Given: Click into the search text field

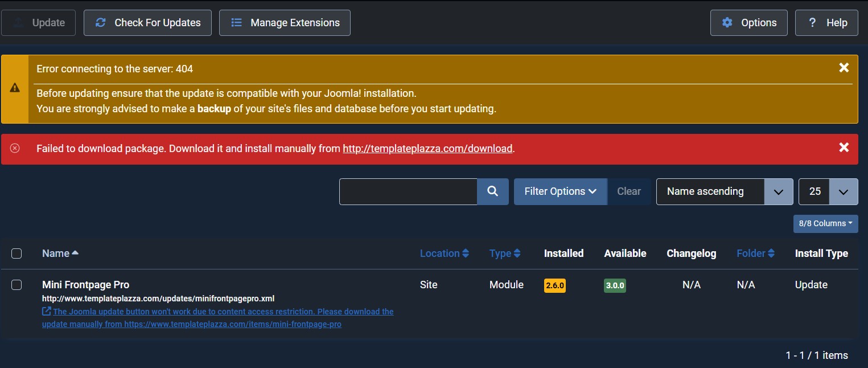Looking at the screenshot, I should [x=408, y=191].
